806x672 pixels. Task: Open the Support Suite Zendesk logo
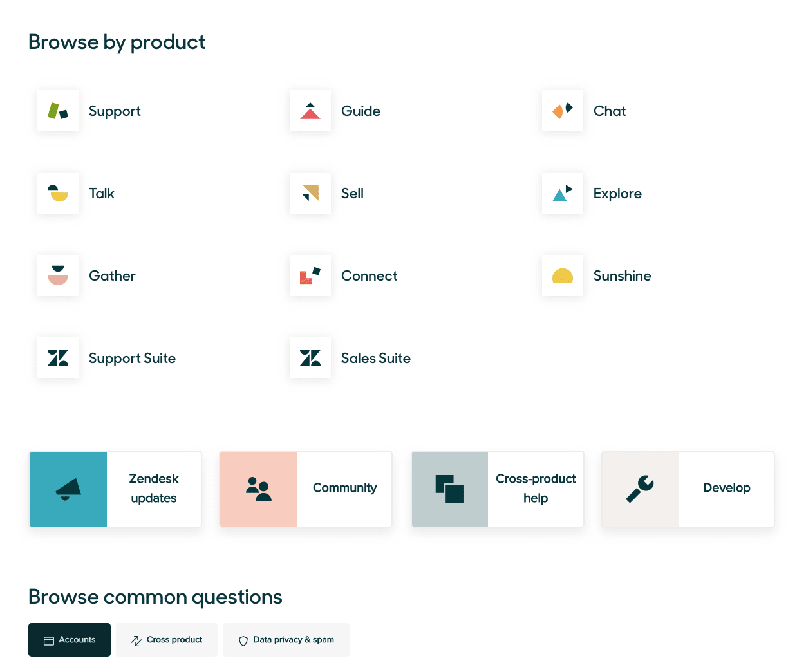tap(58, 358)
